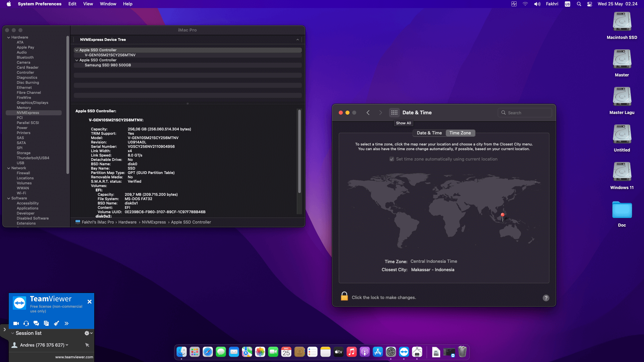Open TeamViewer chat bubbles icon

click(36, 323)
